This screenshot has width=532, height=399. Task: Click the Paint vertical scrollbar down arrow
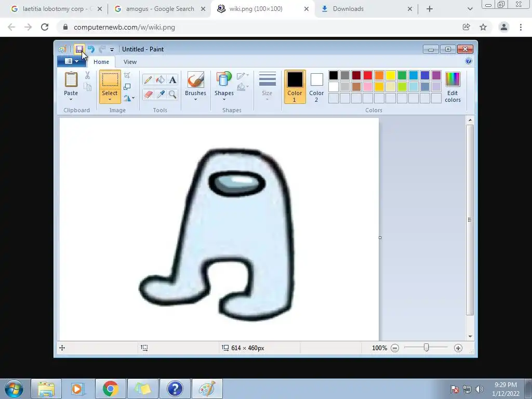(470, 336)
